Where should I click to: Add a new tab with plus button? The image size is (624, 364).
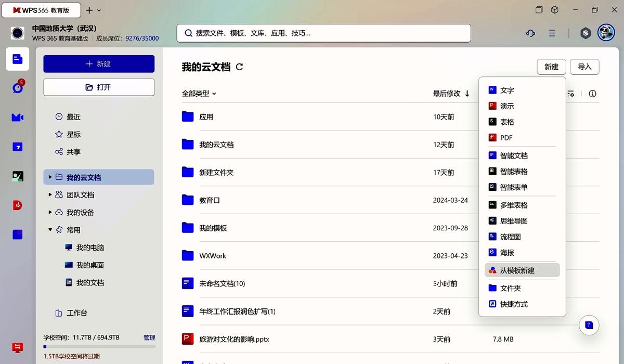point(89,10)
